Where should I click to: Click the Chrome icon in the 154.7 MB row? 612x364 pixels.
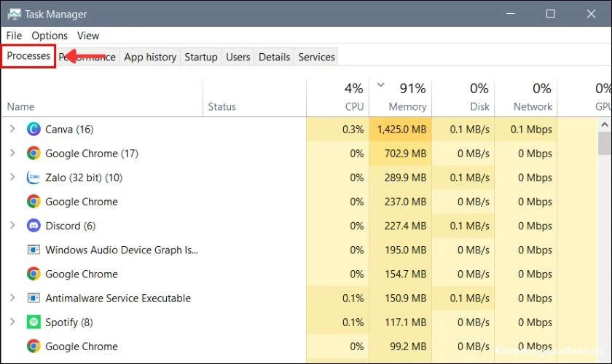click(x=34, y=274)
